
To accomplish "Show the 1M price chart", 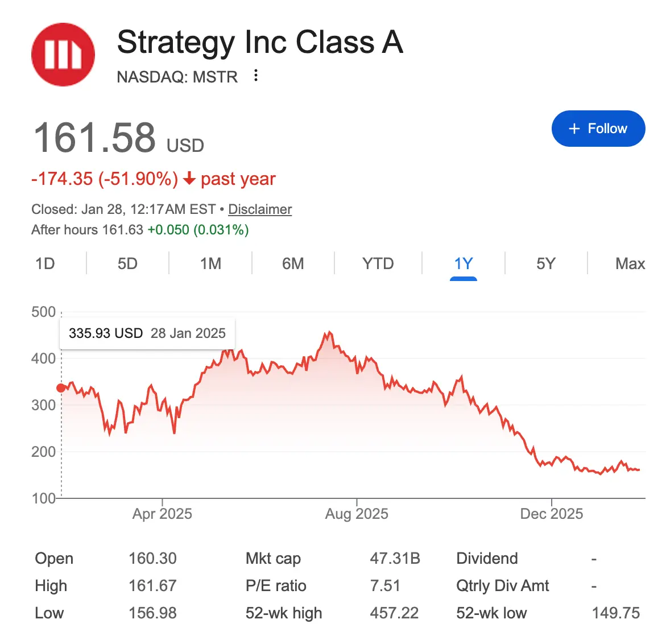I will pyautogui.click(x=210, y=264).
